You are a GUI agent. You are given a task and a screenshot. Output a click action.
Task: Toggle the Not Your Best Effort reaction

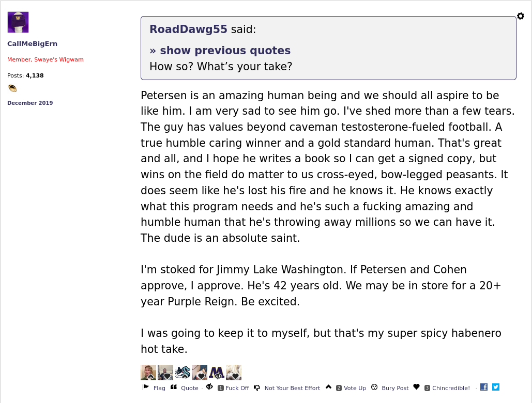click(x=292, y=388)
